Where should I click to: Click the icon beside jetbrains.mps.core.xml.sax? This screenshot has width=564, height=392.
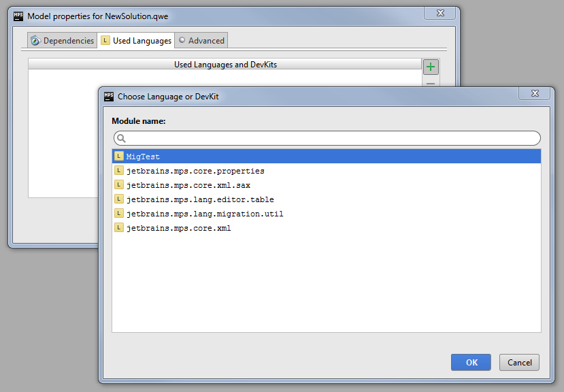coord(119,185)
